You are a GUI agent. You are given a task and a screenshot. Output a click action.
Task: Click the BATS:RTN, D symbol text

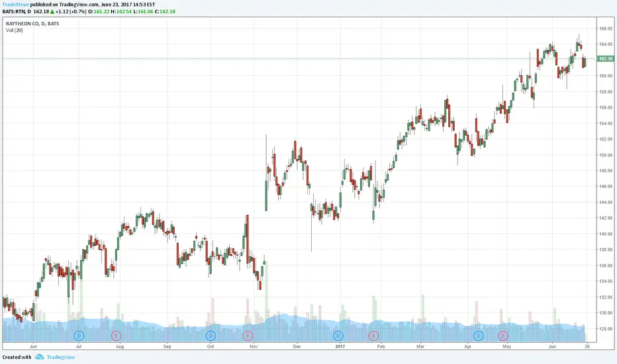17,12
